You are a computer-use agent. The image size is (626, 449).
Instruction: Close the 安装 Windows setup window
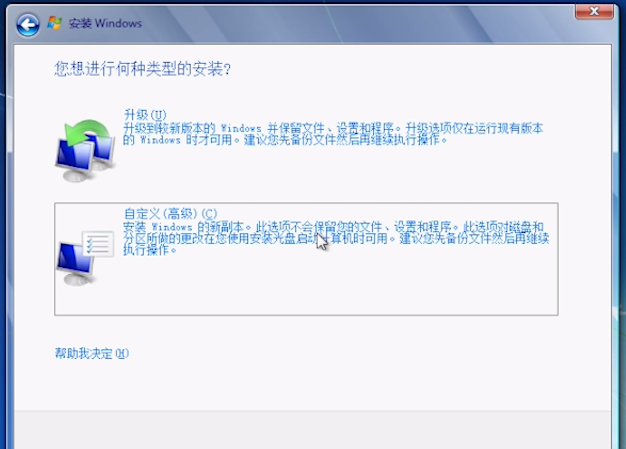[594, 11]
